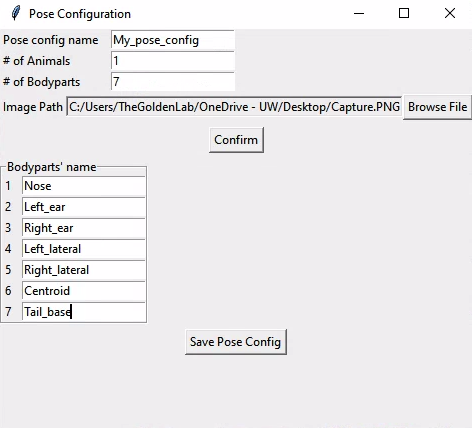Click the Confirm button

(x=236, y=140)
